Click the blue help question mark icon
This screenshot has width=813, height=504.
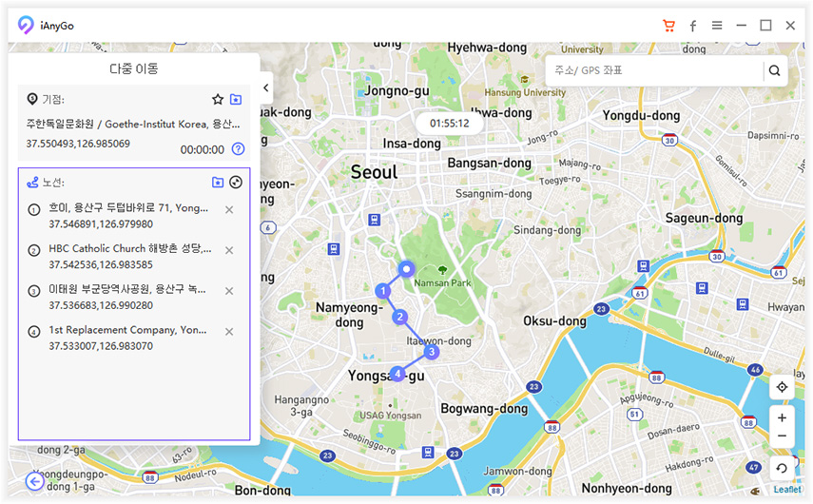pos(239,148)
